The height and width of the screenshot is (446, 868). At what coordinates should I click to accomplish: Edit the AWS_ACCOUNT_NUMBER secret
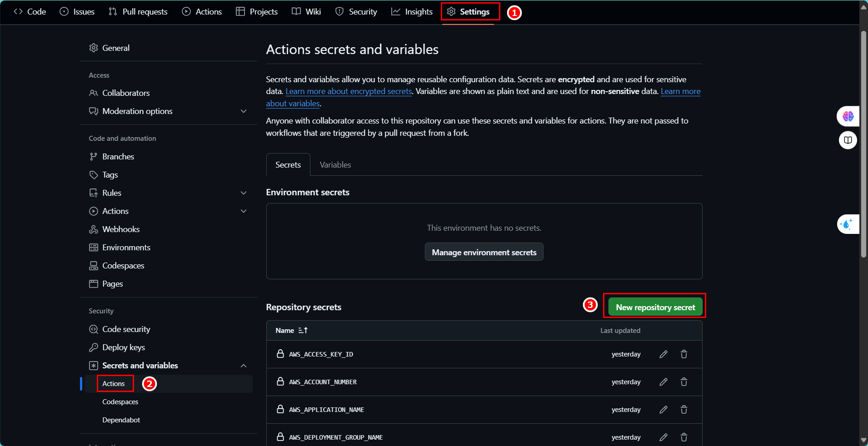point(663,382)
